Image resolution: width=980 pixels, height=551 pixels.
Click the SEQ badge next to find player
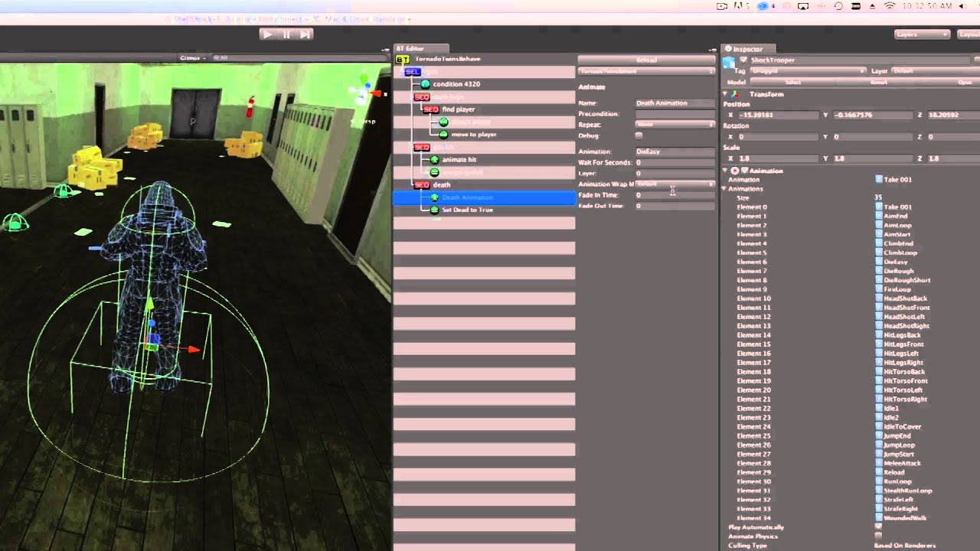pos(430,109)
